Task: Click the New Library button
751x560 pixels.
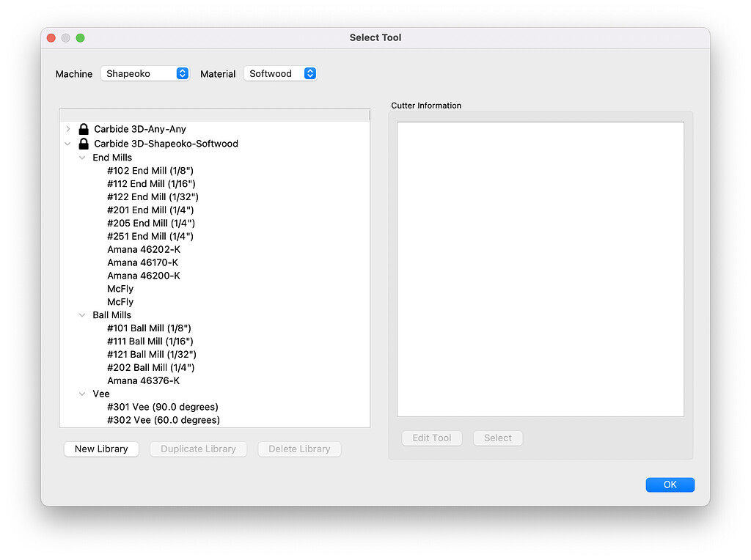Action: click(101, 449)
